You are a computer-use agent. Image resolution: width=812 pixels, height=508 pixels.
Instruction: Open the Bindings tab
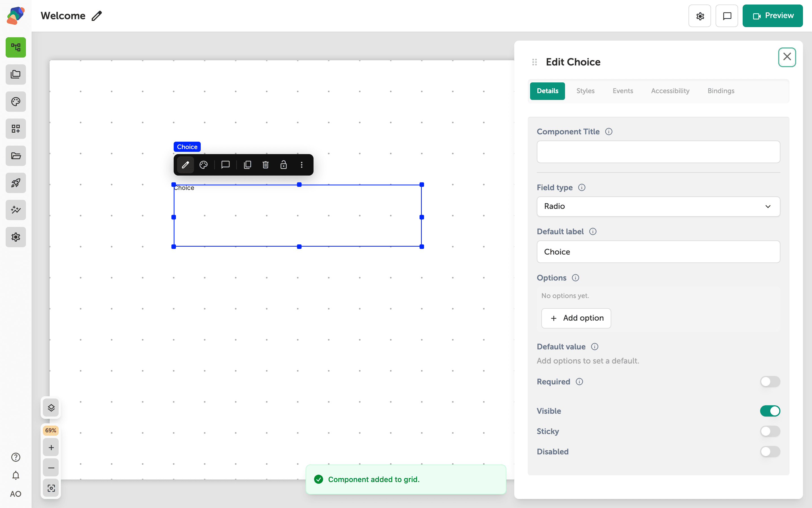[x=721, y=91]
